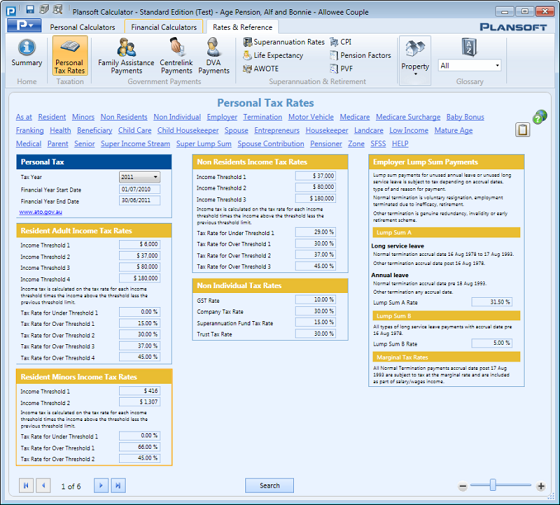
Task: Click Financial Year End Date field
Action: (x=140, y=200)
